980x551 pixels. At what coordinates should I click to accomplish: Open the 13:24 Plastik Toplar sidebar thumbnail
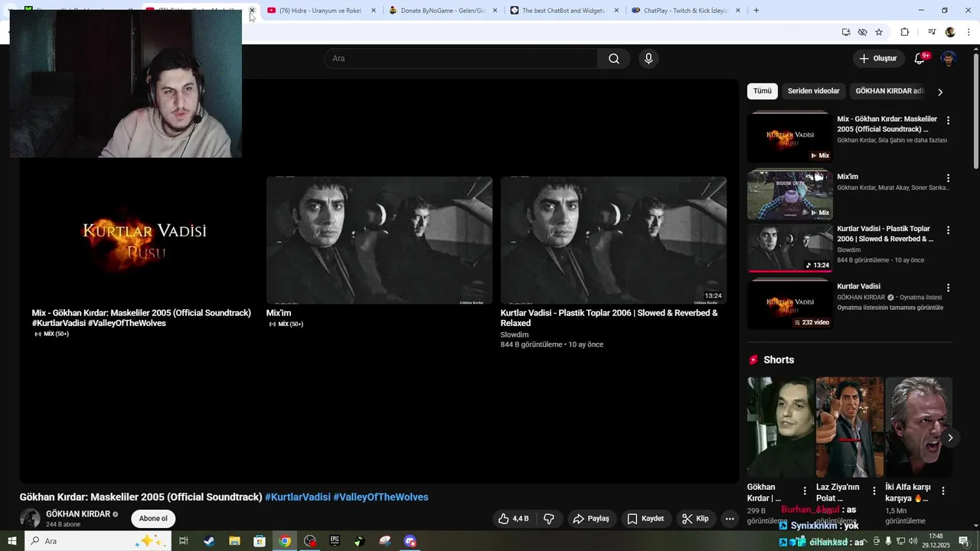(790, 248)
